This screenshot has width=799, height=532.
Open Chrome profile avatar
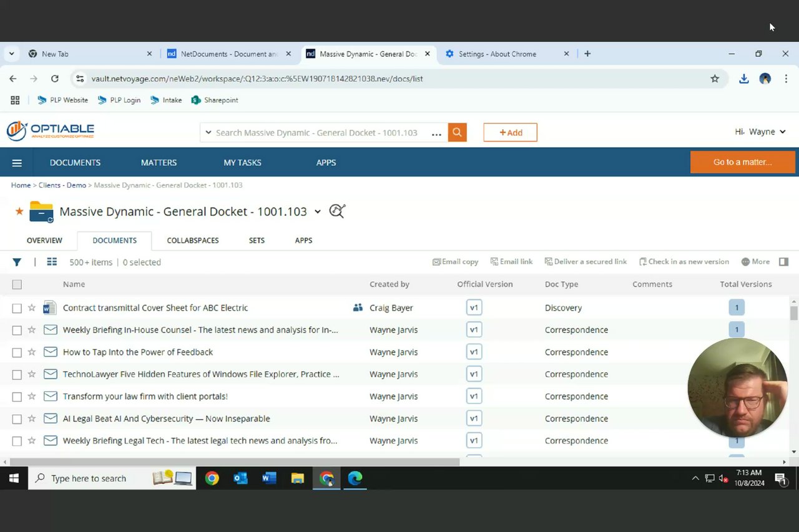(765, 79)
